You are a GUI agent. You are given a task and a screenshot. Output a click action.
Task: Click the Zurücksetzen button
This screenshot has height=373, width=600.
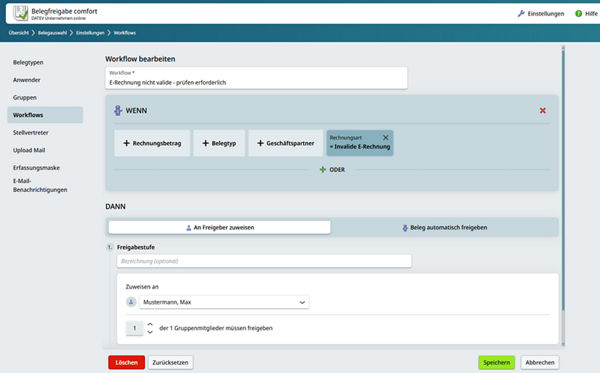coord(170,362)
